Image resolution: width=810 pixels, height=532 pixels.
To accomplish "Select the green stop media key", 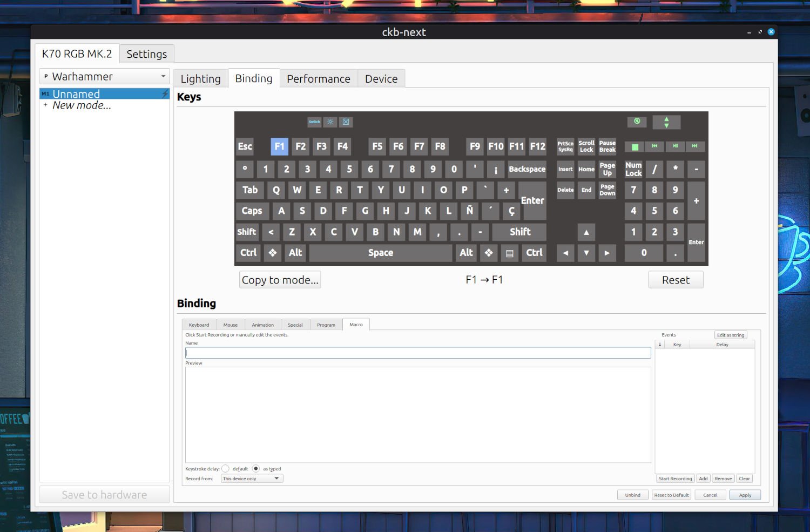I will (634, 146).
